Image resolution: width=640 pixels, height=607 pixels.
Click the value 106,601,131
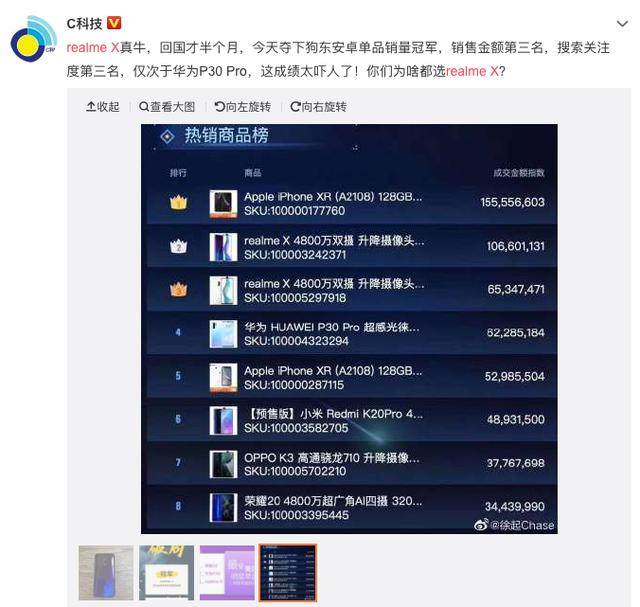click(516, 246)
